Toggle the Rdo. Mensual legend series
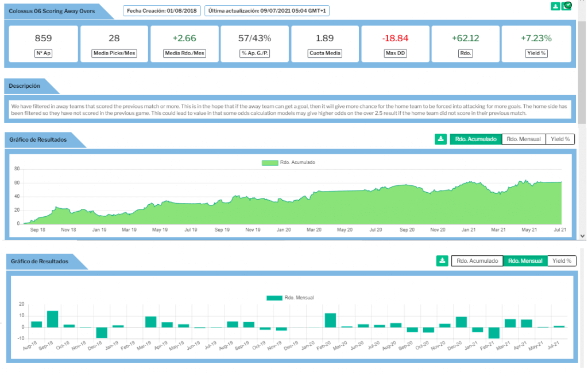Screen dimensions: 588x374 (x=290, y=298)
